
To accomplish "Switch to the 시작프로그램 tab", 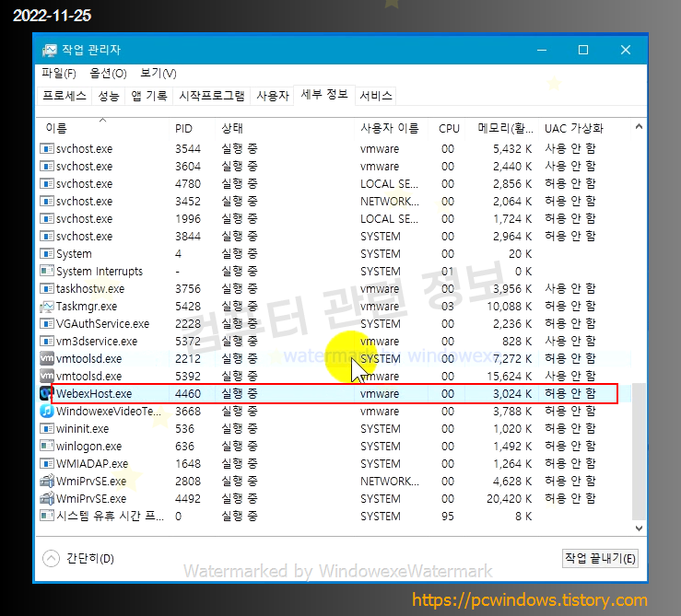I will [x=212, y=96].
